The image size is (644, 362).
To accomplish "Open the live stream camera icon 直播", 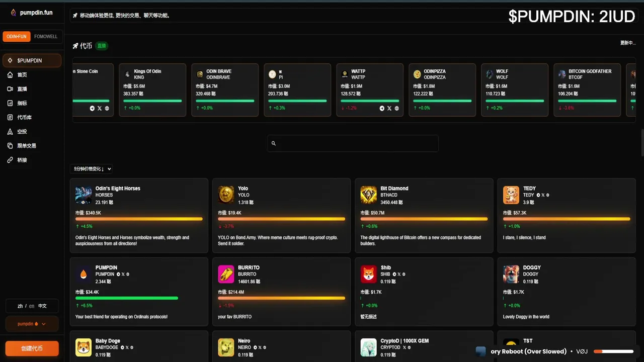I will click(10, 89).
